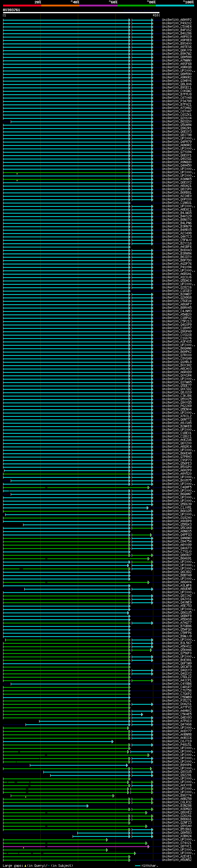
Task: Select UniRef100_C6T048 hit
Action: pos(176,98)
